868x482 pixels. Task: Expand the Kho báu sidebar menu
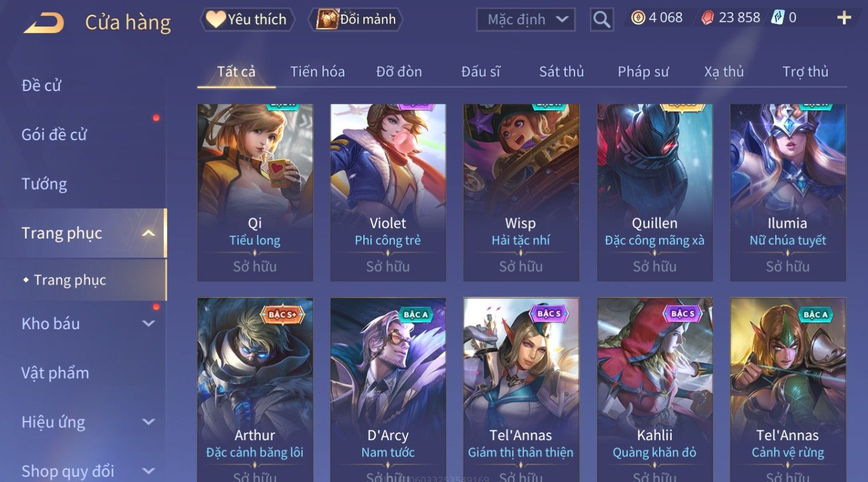coord(148,323)
